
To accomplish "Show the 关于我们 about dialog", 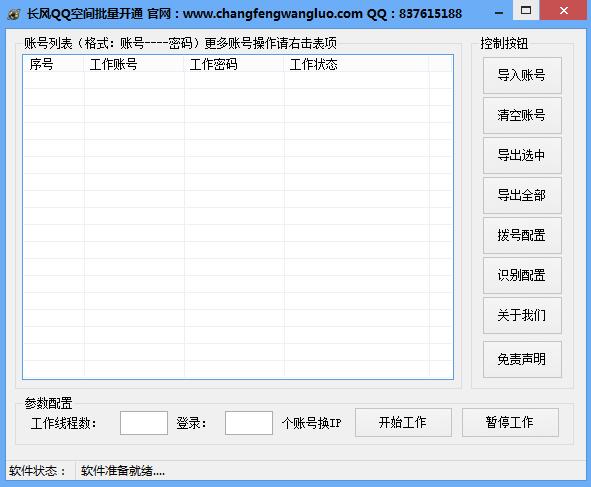I will (x=522, y=315).
